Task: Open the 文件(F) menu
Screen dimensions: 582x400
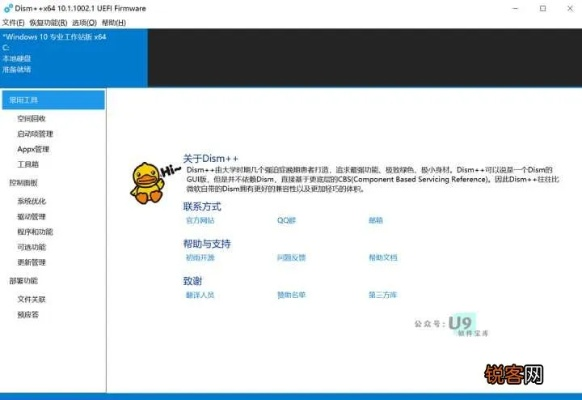Action: pyautogui.click(x=13, y=23)
